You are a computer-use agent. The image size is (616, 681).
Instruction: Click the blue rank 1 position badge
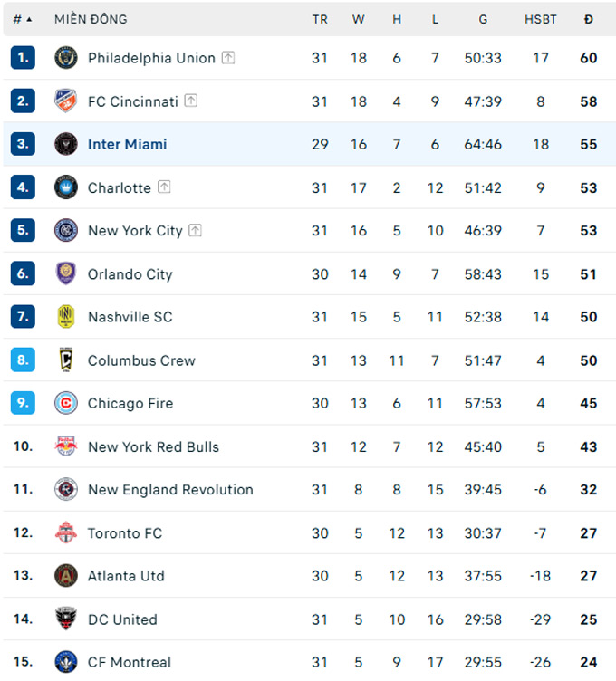coord(23,58)
